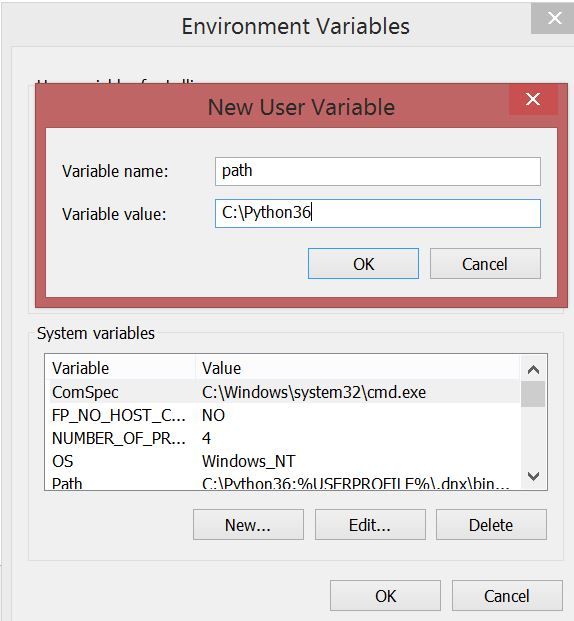574x621 pixels.
Task: Click the Value column header
Action: [357, 368]
